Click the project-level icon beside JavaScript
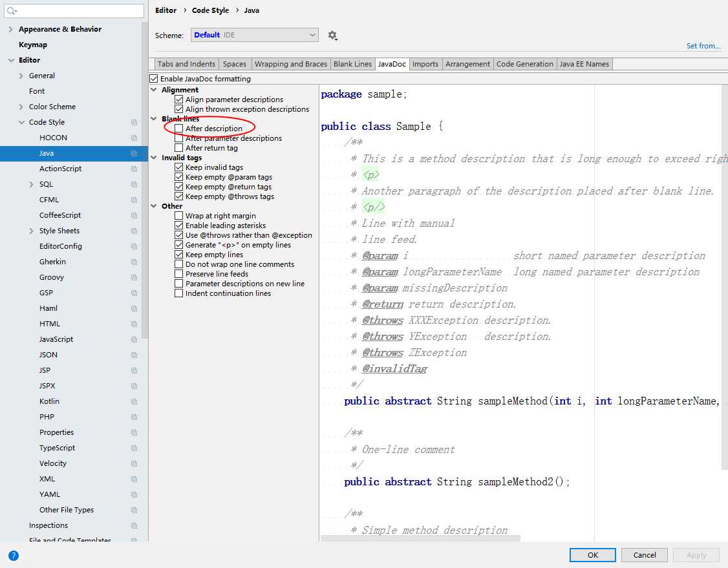This screenshot has width=728, height=568. [134, 340]
